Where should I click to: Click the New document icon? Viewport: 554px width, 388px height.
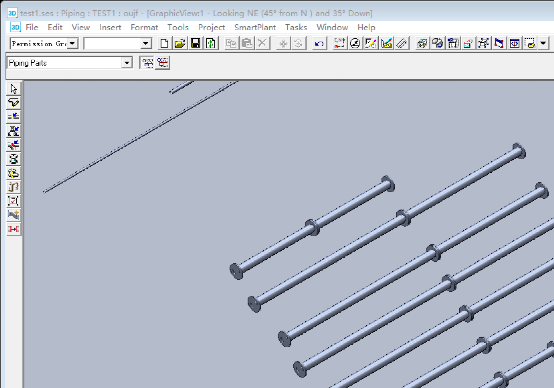(164, 43)
